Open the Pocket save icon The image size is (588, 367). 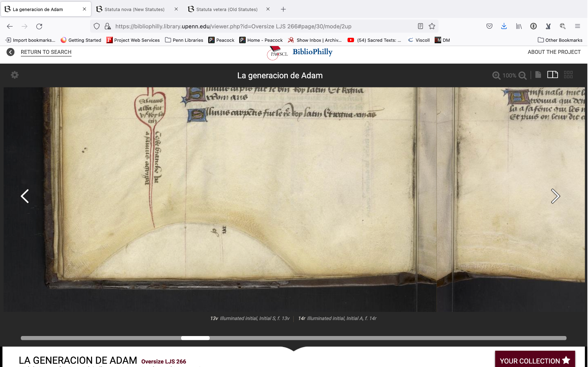(489, 26)
